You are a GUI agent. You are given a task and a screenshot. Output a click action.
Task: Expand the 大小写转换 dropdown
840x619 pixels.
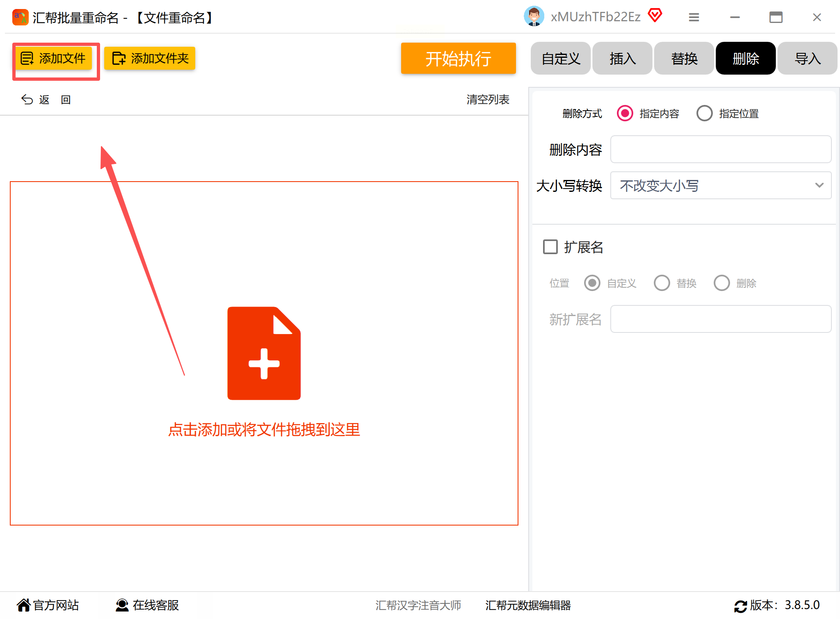pyautogui.click(x=721, y=185)
